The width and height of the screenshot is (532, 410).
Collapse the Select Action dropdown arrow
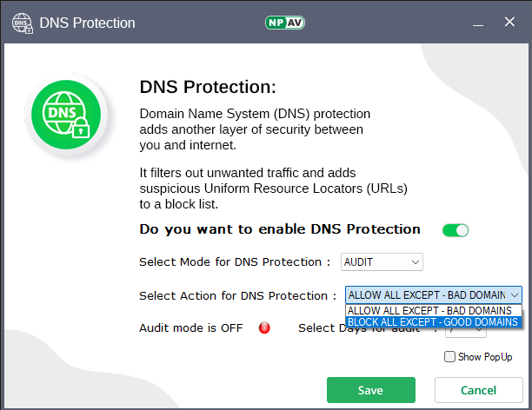[x=515, y=295]
